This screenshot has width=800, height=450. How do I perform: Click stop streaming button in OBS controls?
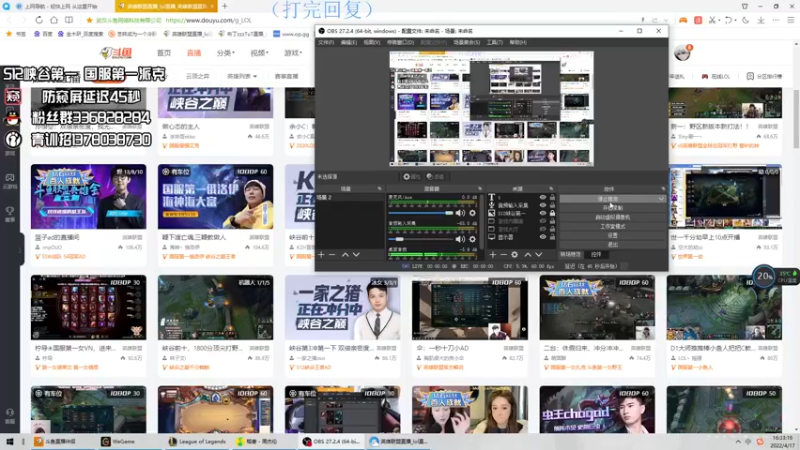click(x=608, y=198)
